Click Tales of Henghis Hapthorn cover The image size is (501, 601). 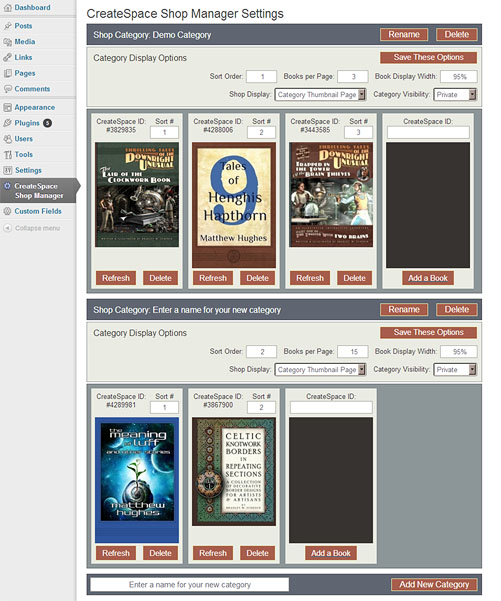234,205
